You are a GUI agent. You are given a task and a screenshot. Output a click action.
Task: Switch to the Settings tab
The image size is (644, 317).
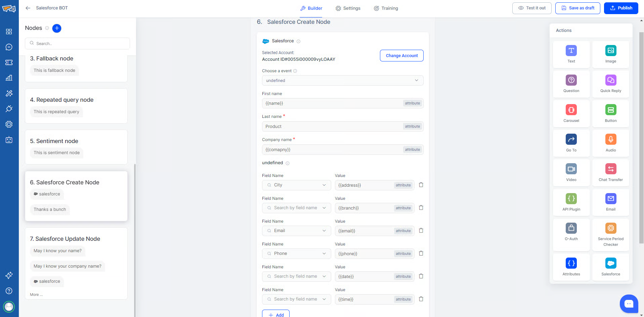[x=348, y=8]
